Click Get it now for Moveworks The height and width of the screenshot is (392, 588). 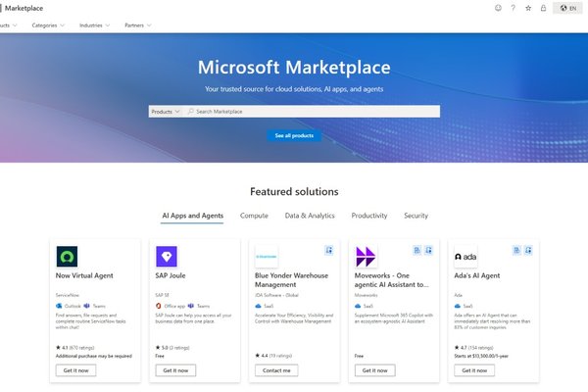pos(374,370)
